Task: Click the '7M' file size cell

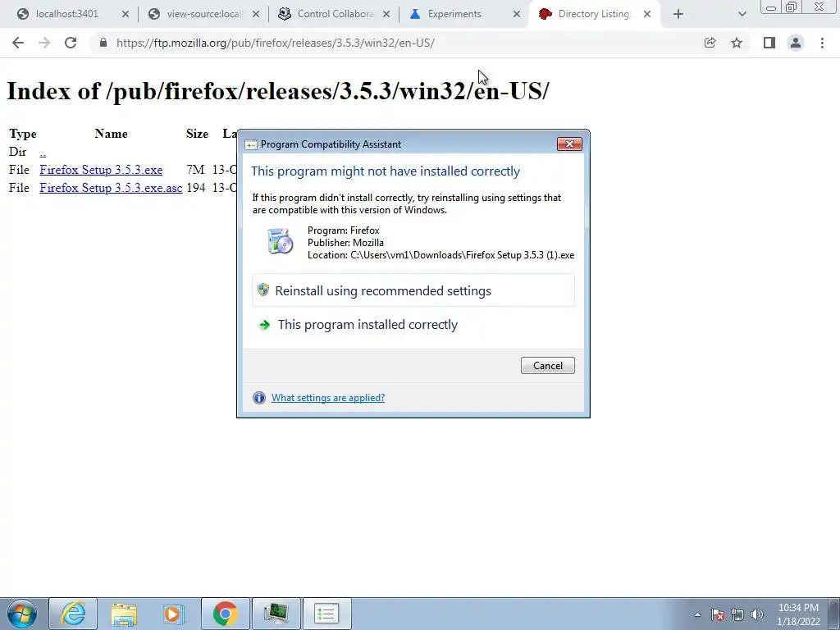Action: [195, 170]
